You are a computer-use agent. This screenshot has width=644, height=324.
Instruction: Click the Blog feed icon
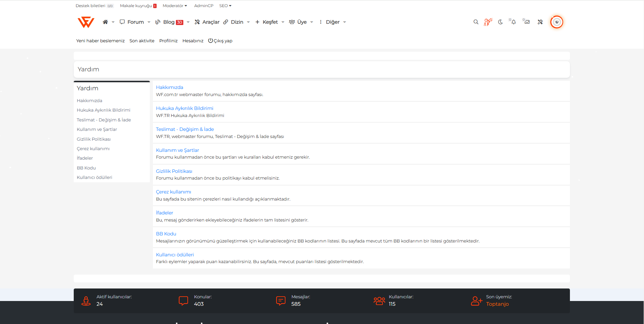(x=158, y=22)
